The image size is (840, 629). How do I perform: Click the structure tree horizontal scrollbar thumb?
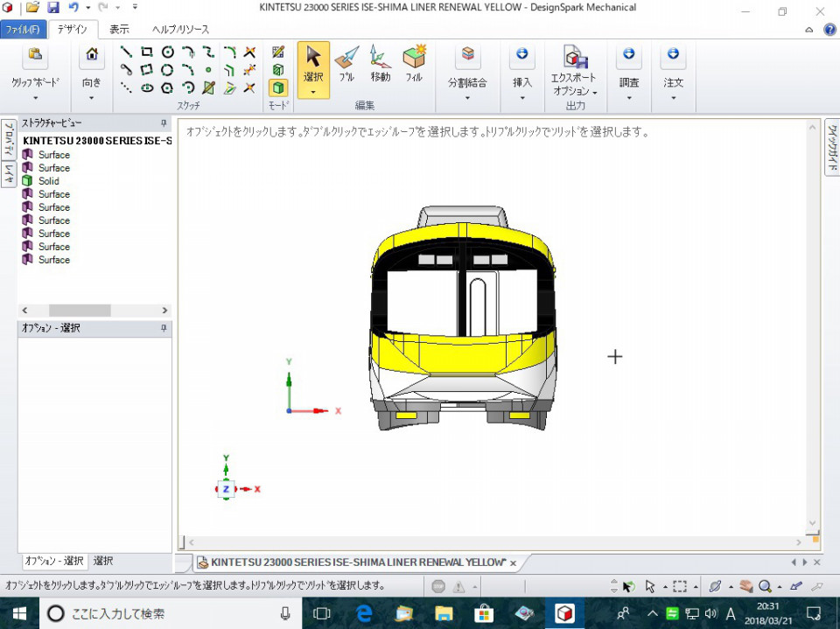point(80,311)
